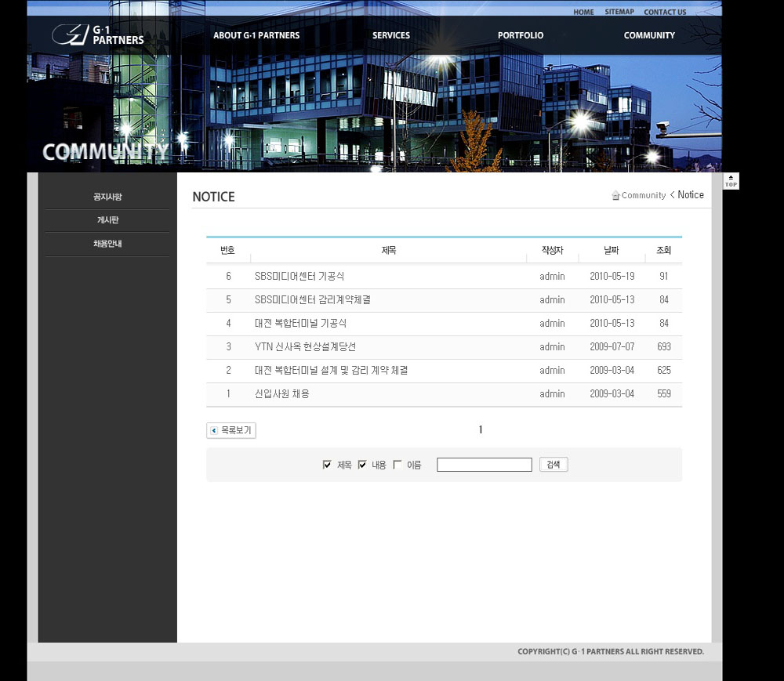Select 게시판 in the sidebar
Screen dimensions: 784x681
[107, 220]
